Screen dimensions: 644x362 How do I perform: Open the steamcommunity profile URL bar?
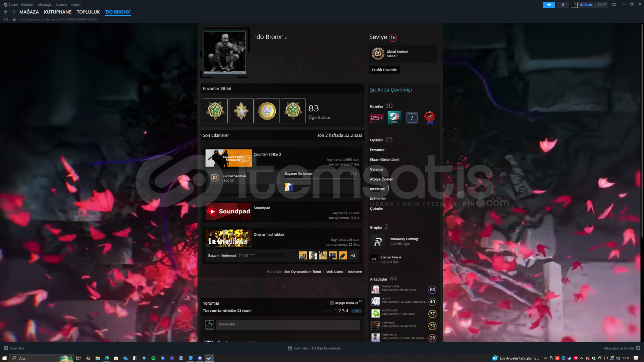coord(57,19)
